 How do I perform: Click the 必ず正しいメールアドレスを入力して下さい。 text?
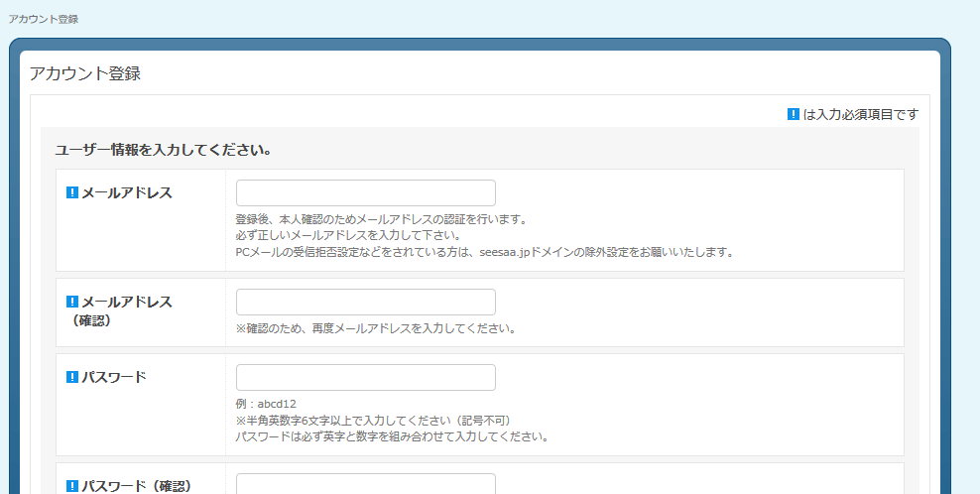(x=348, y=236)
